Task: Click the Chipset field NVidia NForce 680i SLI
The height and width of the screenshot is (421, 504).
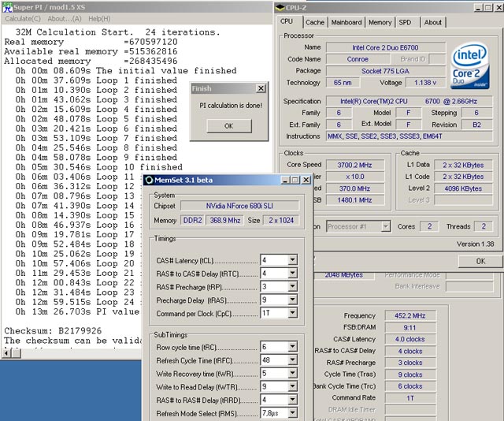Action: [239, 206]
